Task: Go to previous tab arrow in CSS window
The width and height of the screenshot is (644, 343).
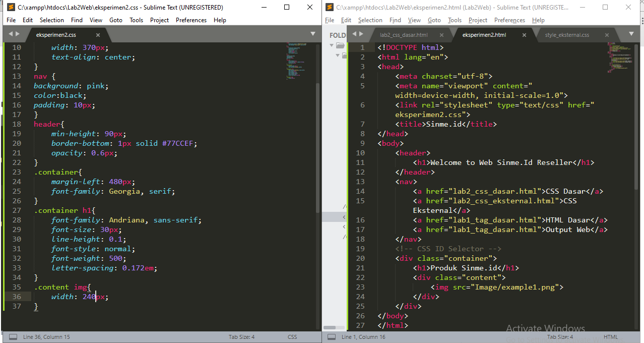Action: click(10, 34)
